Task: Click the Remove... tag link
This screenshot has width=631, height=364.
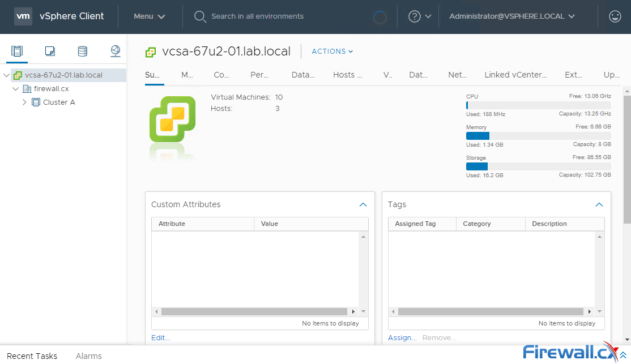Action: tap(440, 338)
